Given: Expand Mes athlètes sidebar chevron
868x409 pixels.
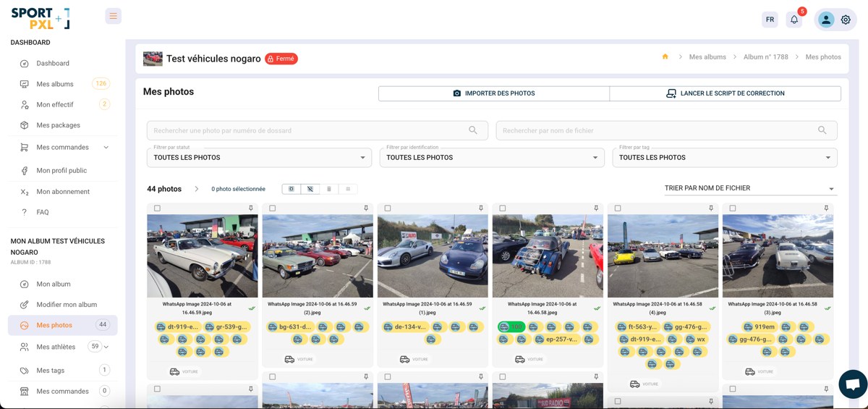Looking at the screenshot, I should (106, 347).
